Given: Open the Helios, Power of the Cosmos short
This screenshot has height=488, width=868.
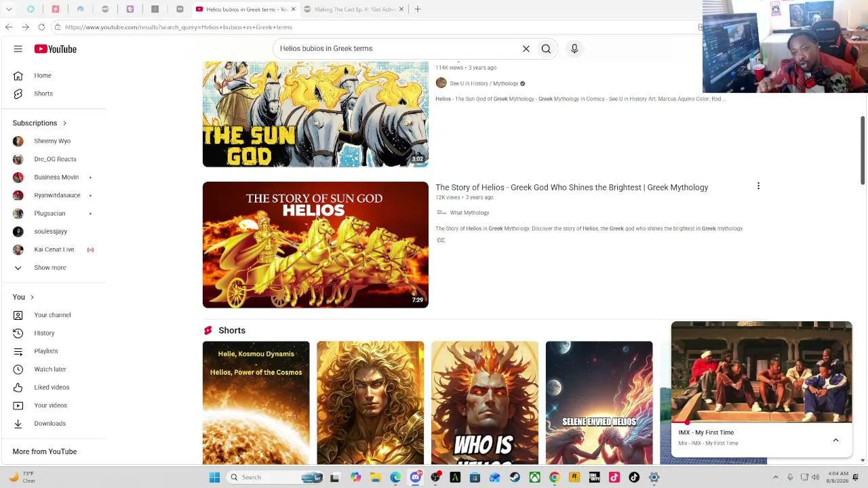Looking at the screenshot, I should 256,403.
